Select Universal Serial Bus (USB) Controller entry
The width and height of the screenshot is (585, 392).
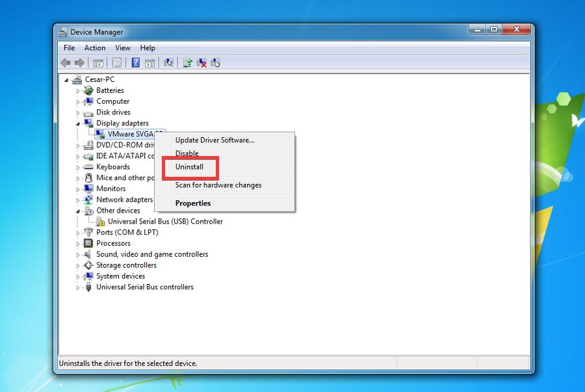(x=165, y=221)
